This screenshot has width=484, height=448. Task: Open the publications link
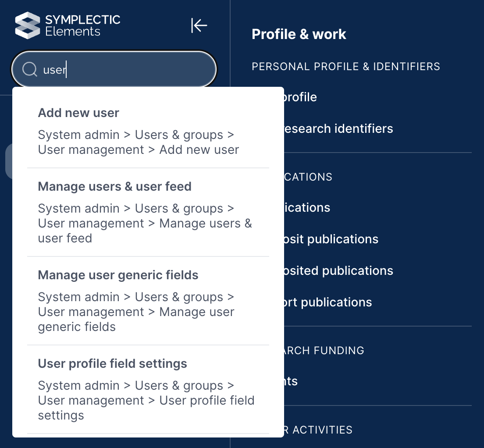(307, 207)
